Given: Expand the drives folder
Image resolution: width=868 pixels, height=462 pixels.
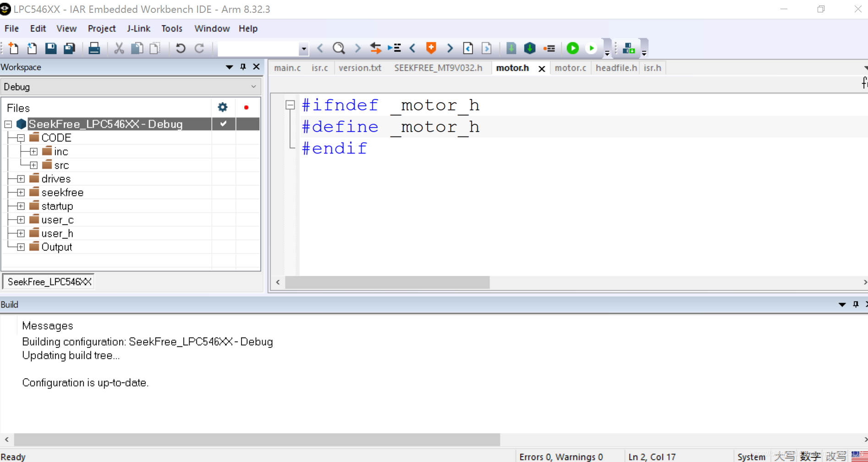Looking at the screenshot, I should pyautogui.click(x=21, y=179).
